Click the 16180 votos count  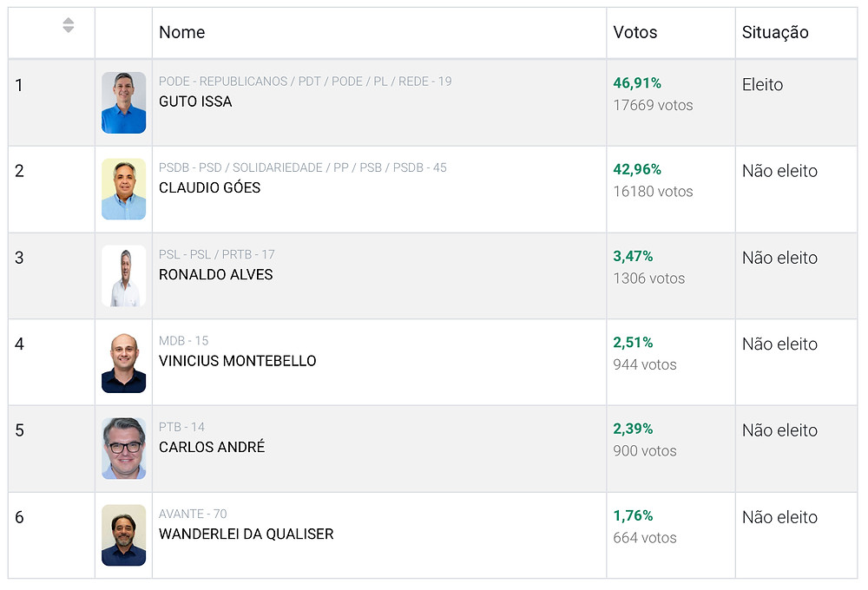pyautogui.click(x=654, y=192)
